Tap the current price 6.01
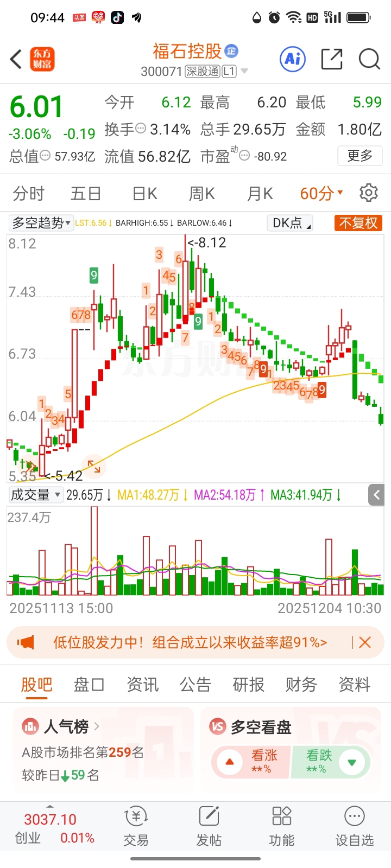The width and height of the screenshot is (391, 868). point(36,107)
